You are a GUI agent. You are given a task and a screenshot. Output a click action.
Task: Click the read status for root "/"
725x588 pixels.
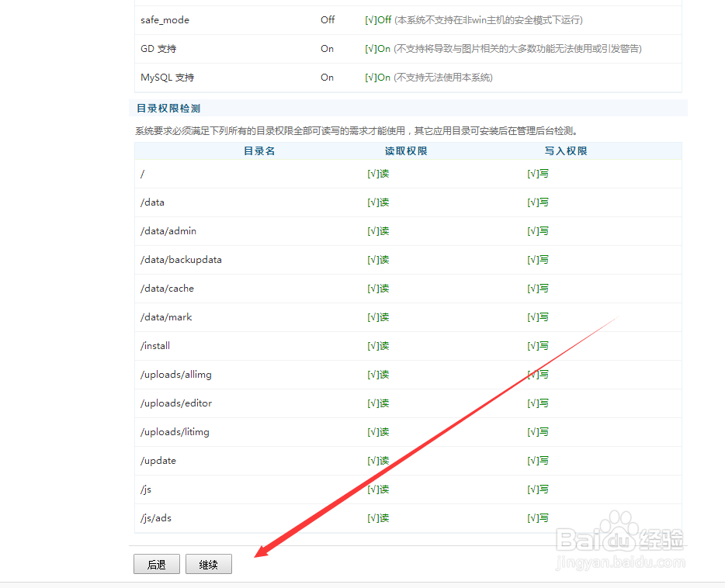pyautogui.click(x=378, y=174)
